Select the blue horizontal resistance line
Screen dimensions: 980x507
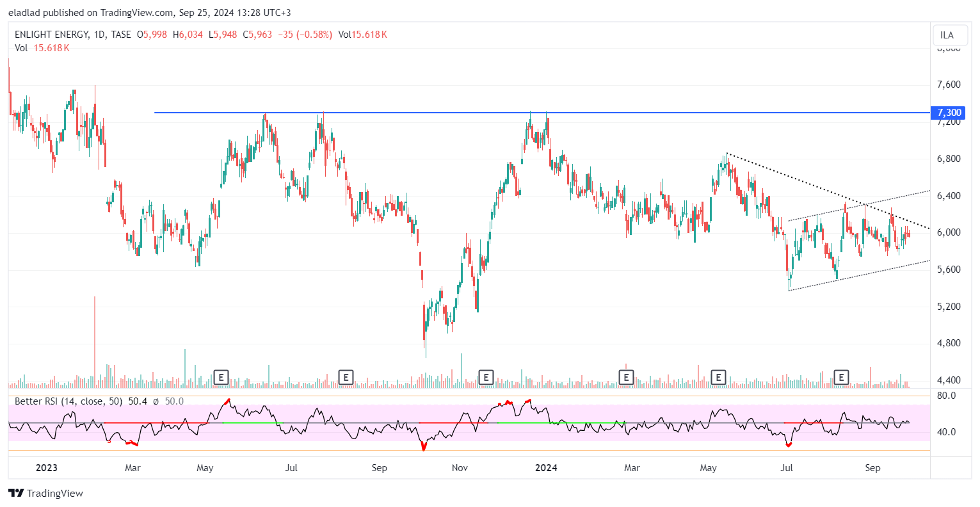pos(542,113)
